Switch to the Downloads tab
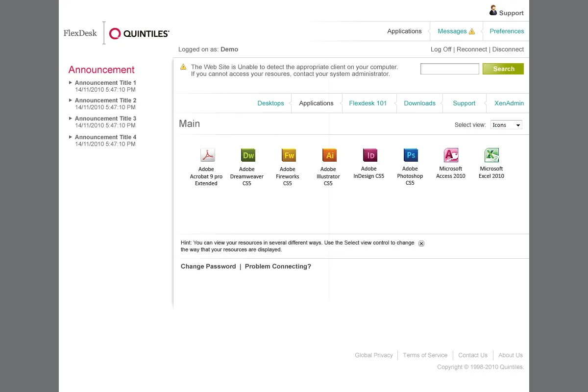Screen dimensions: 588x392 tap(420, 103)
